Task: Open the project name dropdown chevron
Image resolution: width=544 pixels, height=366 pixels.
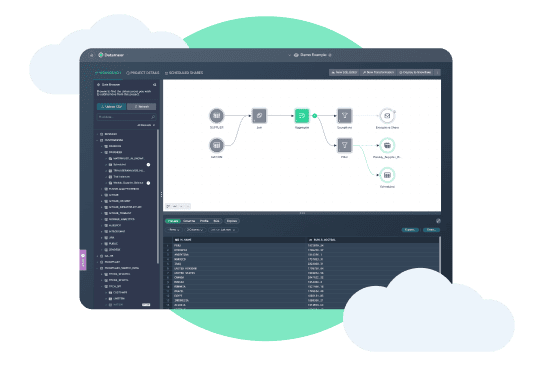Action: click(289, 55)
